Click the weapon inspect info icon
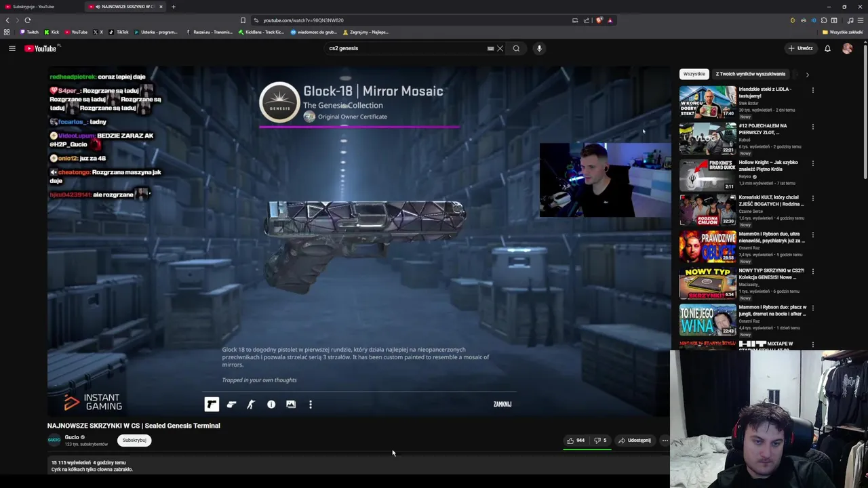This screenshot has height=488, width=868. (x=271, y=404)
